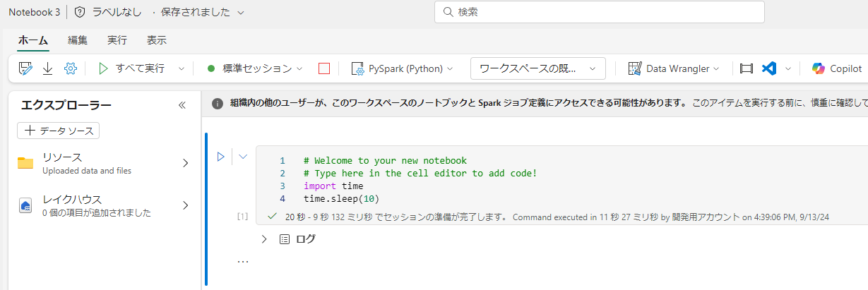The image size is (868, 290).
Task: Open the PySpark (Python) language dropdown
Action: tap(403, 68)
